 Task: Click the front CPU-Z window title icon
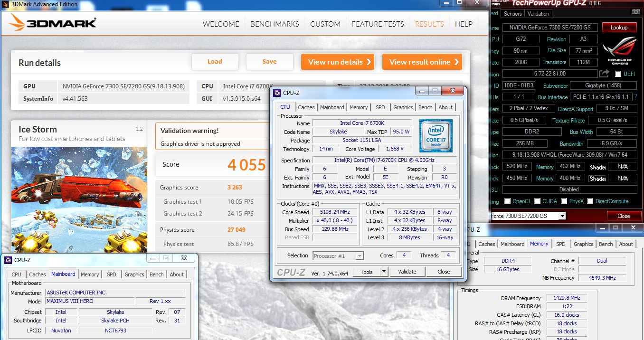[277, 93]
